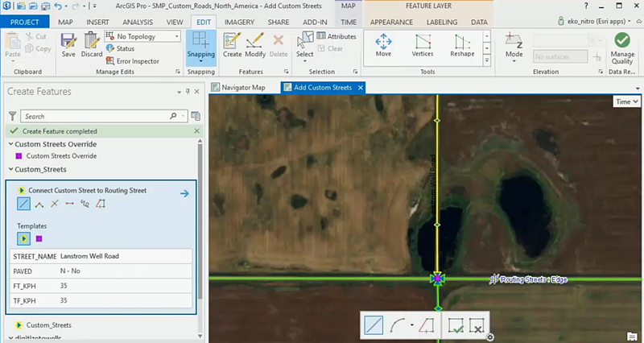Switch to the IMAGERY ribbon tab

(x=239, y=22)
